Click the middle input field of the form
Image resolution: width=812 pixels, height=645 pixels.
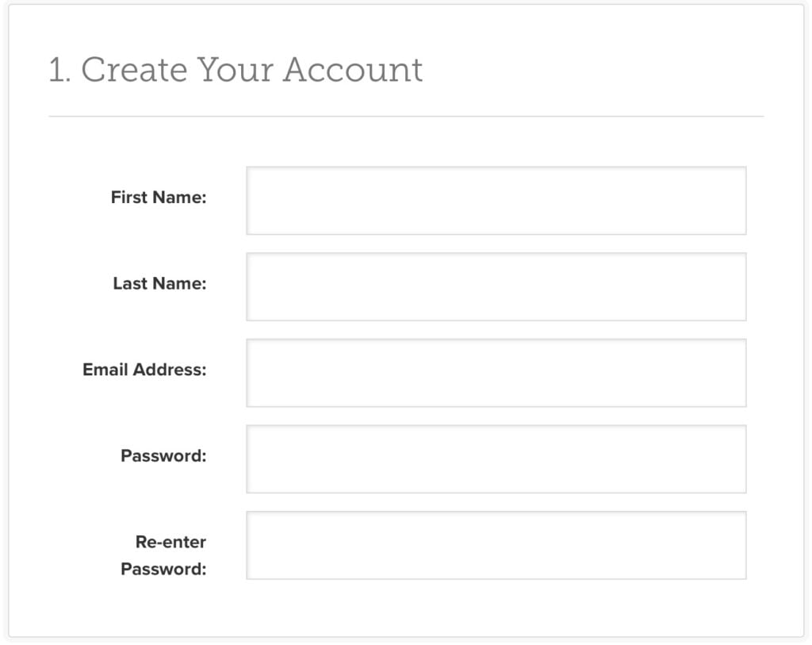(x=496, y=371)
